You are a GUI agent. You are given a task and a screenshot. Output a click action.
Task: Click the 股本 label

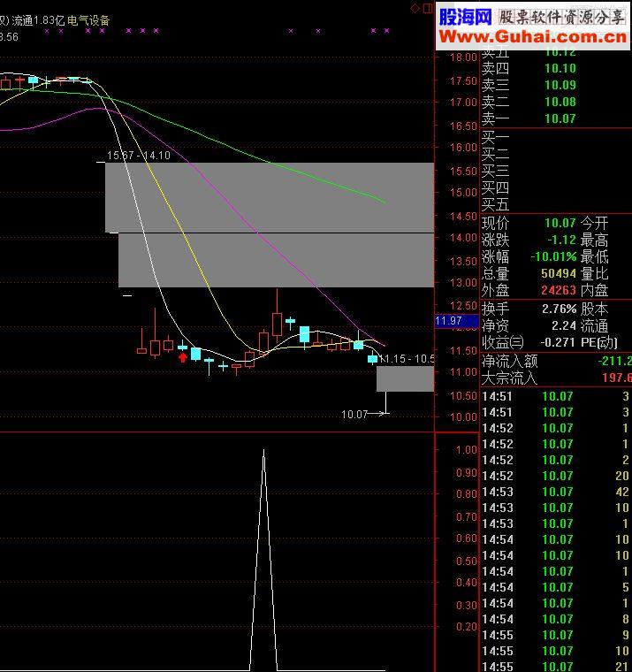coord(595,309)
